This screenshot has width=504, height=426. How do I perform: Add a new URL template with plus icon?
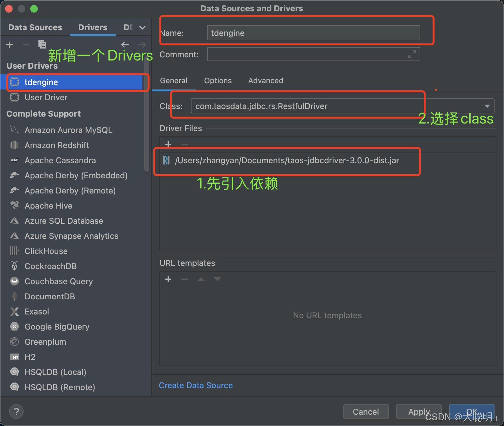168,279
